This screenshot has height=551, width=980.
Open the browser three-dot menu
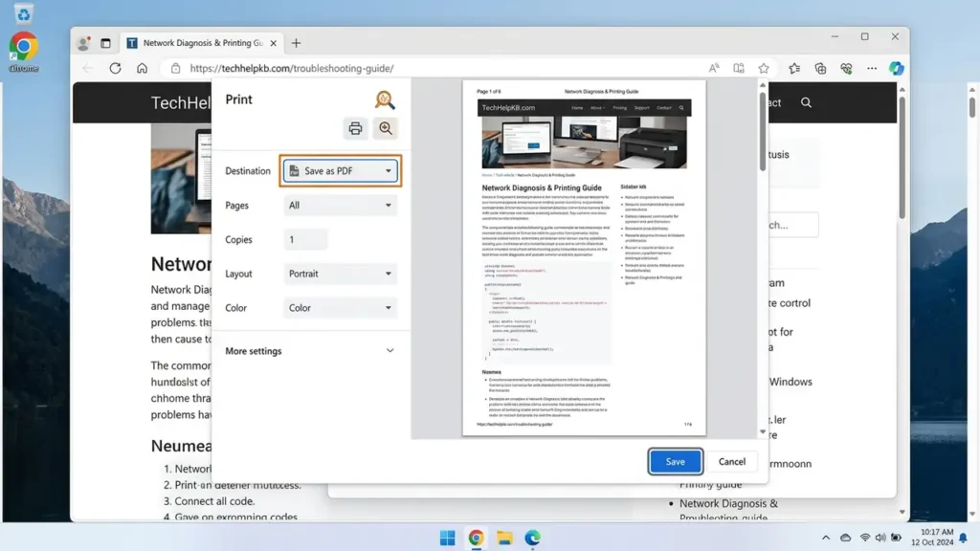coord(872,68)
